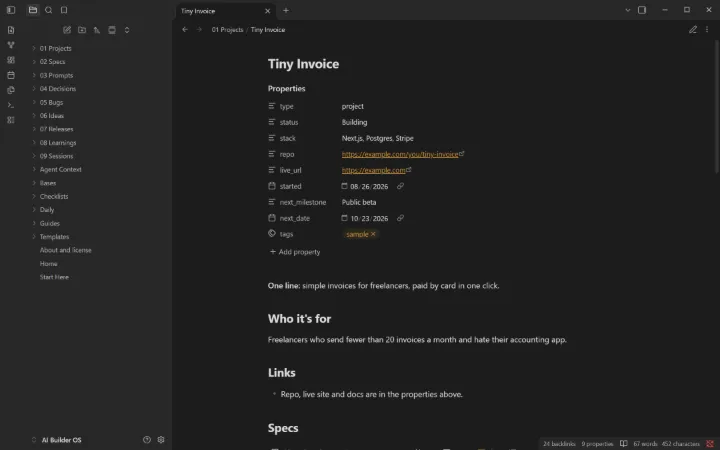Open graph view from the ribbon
Screen dimensions: 720x450
[11, 45]
